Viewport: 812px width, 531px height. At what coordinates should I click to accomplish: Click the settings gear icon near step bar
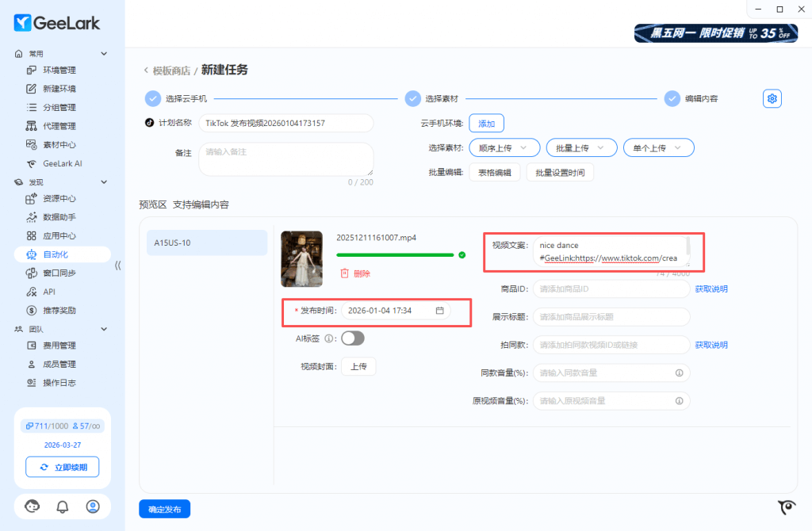772,98
